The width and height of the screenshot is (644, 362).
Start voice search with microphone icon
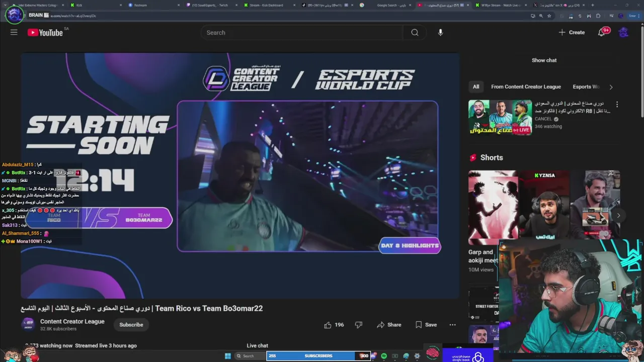point(440,33)
